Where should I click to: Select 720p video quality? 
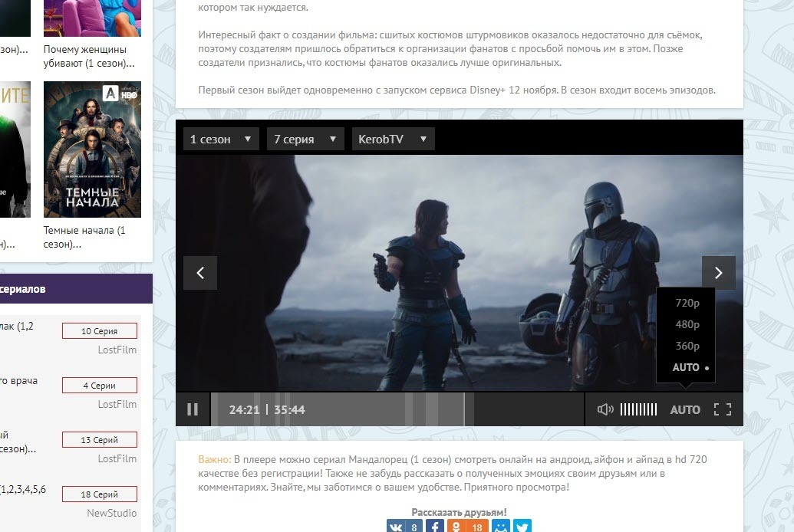(x=687, y=303)
